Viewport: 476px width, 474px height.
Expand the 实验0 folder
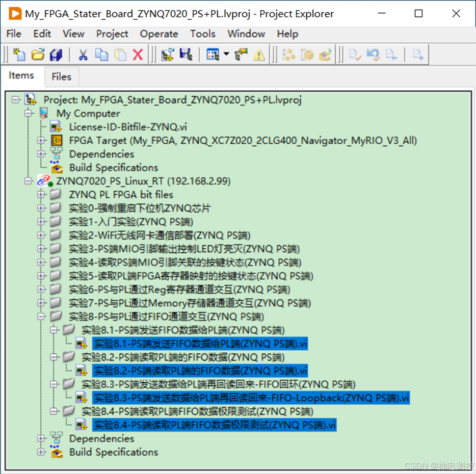pyautogui.click(x=41, y=208)
